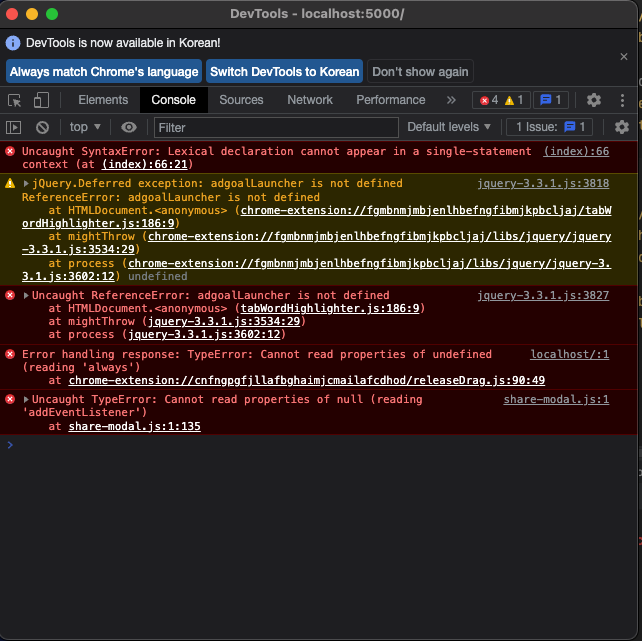Screen dimensions: 642x641
Task: Open the blue issues counter in the tab bar
Action: point(550,100)
